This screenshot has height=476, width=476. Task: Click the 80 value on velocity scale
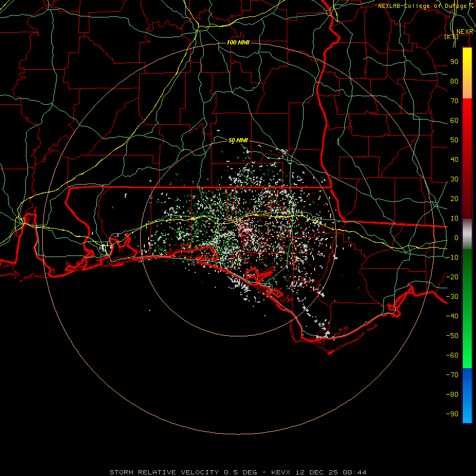[x=454, y=81]
